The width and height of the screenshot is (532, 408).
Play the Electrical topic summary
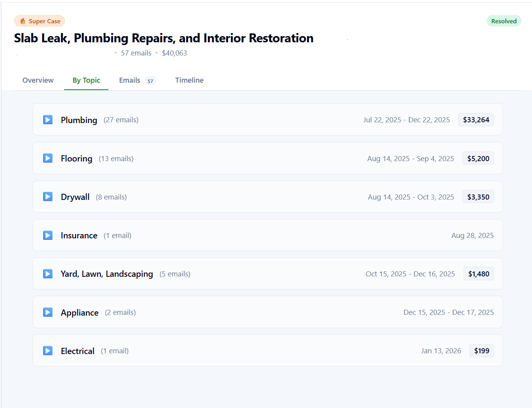tap(47, 351)
